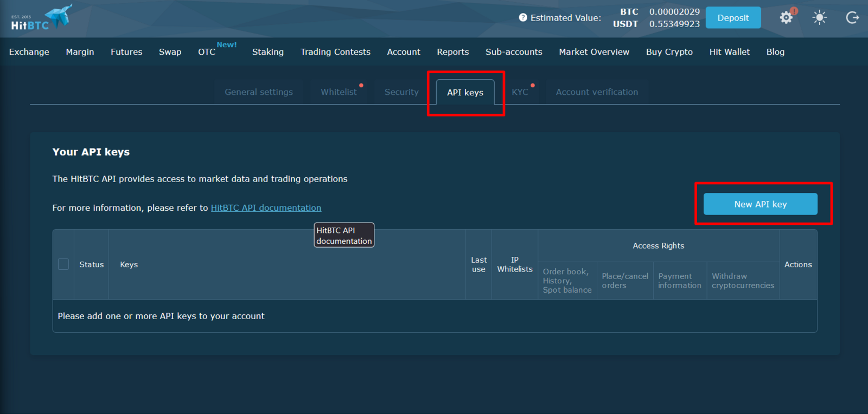
Task: Click the logout arrow icon
Action: point(852,18)
